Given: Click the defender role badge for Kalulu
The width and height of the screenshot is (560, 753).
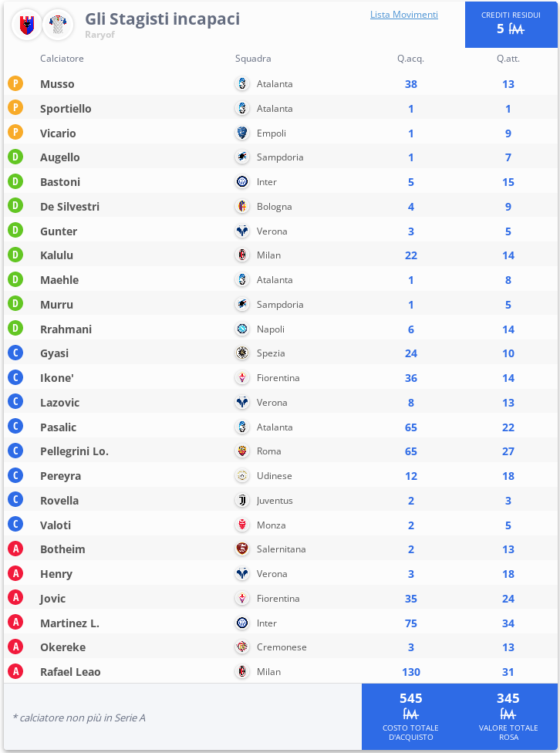Looking at the screenshot, I should [x=15, y=255].
